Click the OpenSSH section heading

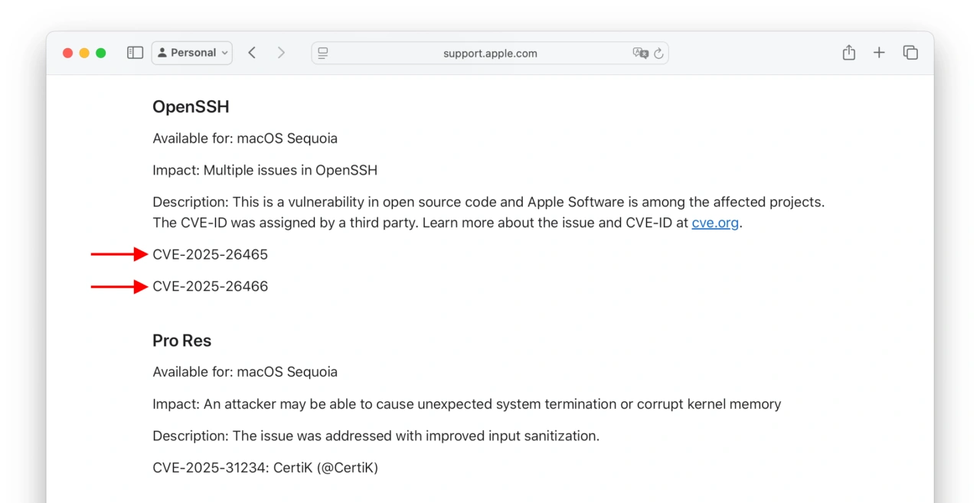pos(191,106)
